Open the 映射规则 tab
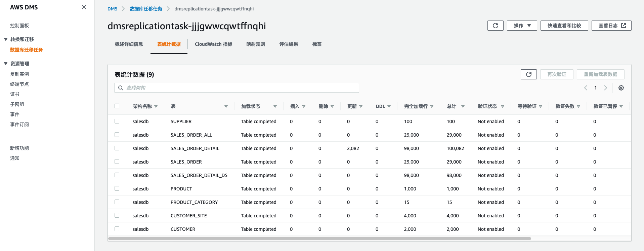The height and width of the screenshot is (251, 644). tap(256, 44)
